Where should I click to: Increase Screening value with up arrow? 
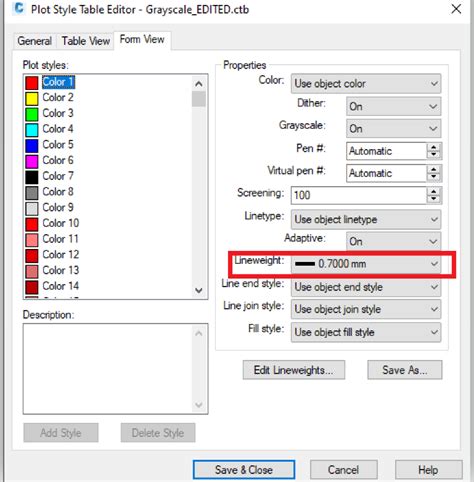click(x=434, y=191)
